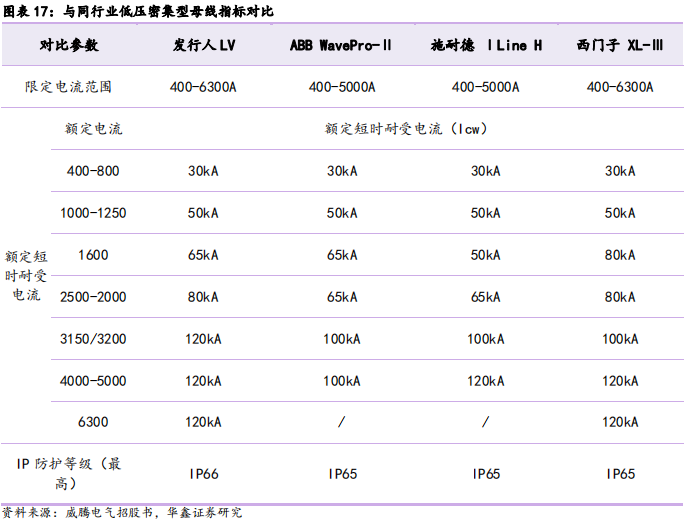
Task: Select the 施耐德 I Line H header
Action: [x=486, y=45]
